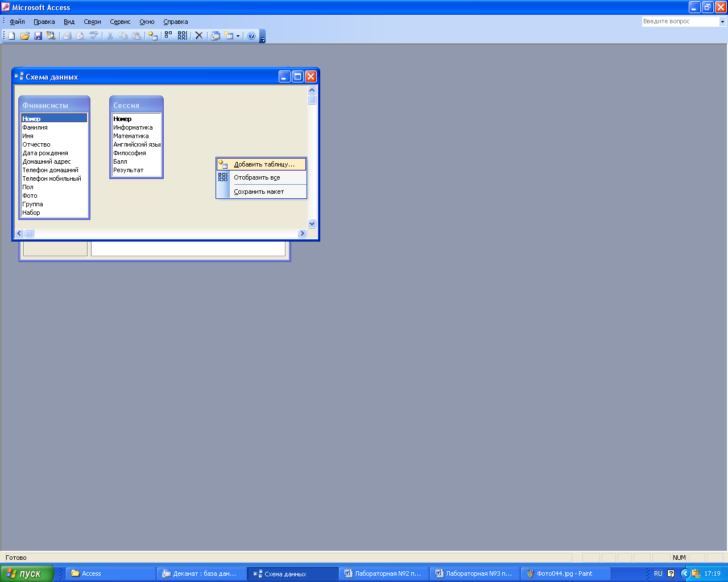Select 'Математика' field in Сессия table
This screenshot has width=728, height=582.
[x=136, y=136]
